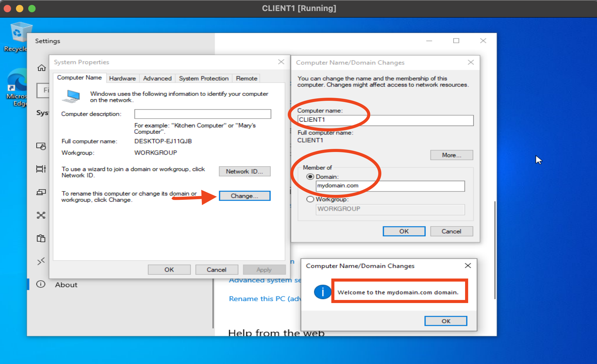Click the remote desktop icon in sidebar

(x=41, y=261)
